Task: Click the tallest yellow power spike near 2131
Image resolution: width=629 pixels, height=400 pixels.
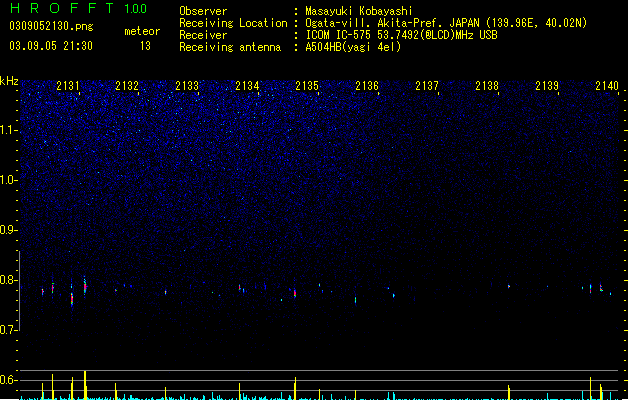Action: click(85, 385)
